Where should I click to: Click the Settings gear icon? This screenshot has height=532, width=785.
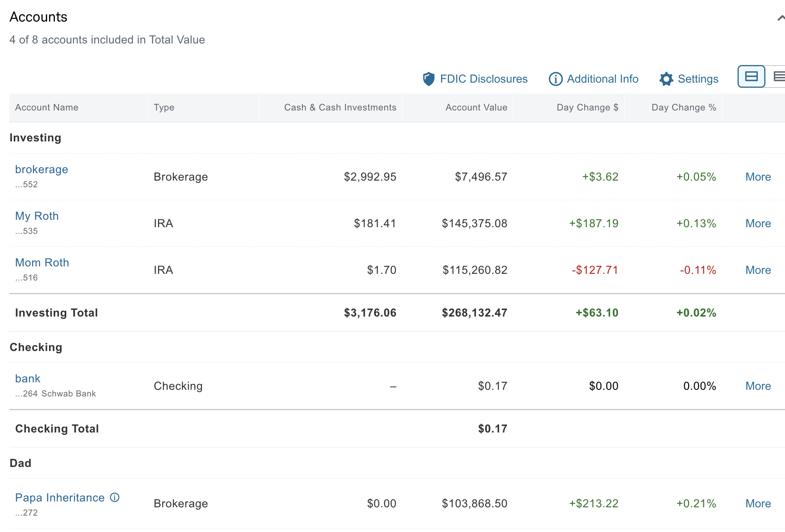pos(666,79)
